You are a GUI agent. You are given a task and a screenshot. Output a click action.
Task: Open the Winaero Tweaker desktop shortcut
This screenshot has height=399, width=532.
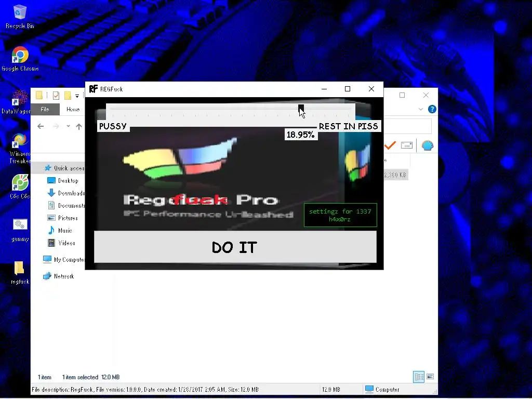(x=20, y=148)
